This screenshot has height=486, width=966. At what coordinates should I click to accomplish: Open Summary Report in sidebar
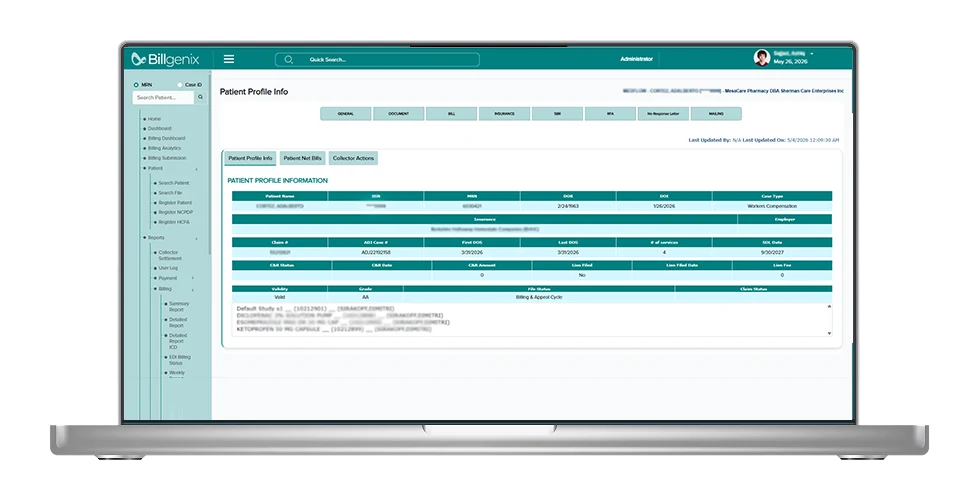(179, 307)
